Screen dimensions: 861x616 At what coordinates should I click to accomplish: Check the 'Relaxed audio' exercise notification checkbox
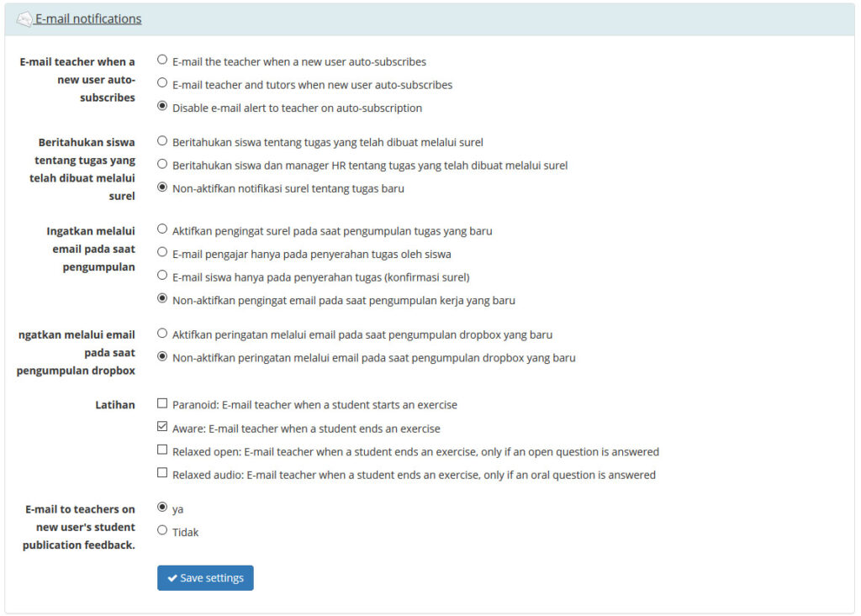point(160,472)
